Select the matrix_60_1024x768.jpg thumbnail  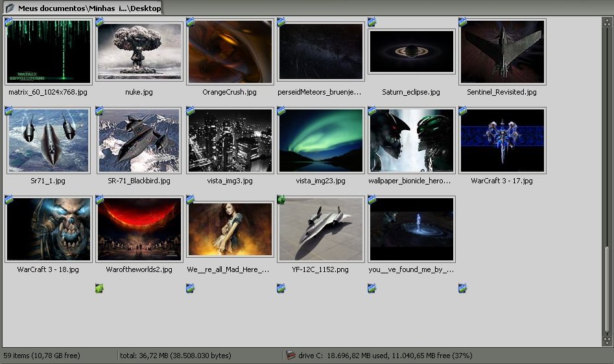48,52
